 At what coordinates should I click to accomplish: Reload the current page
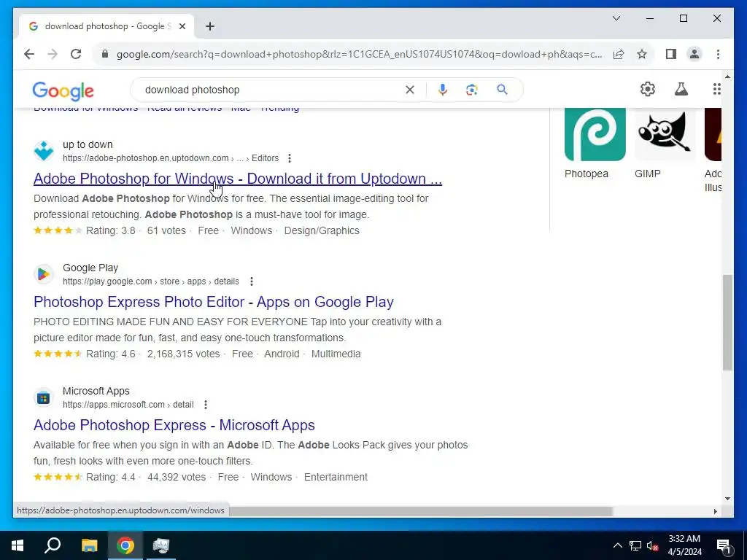[76, 54]
